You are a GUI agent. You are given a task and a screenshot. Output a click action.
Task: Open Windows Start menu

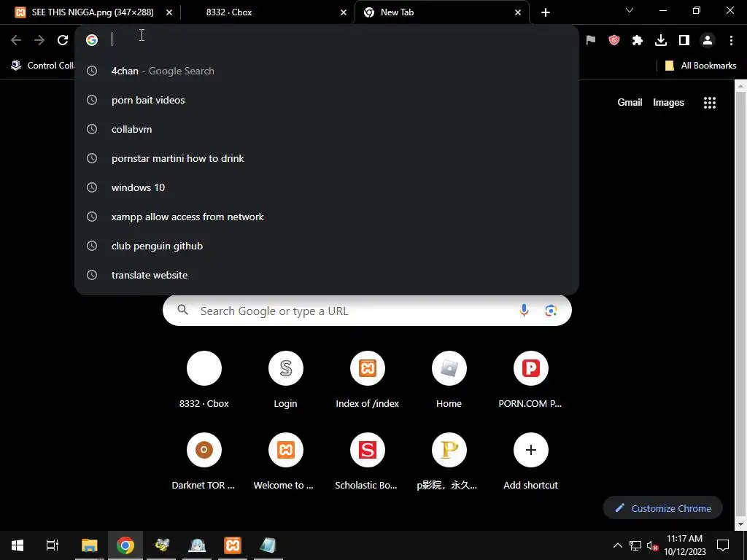18,545
